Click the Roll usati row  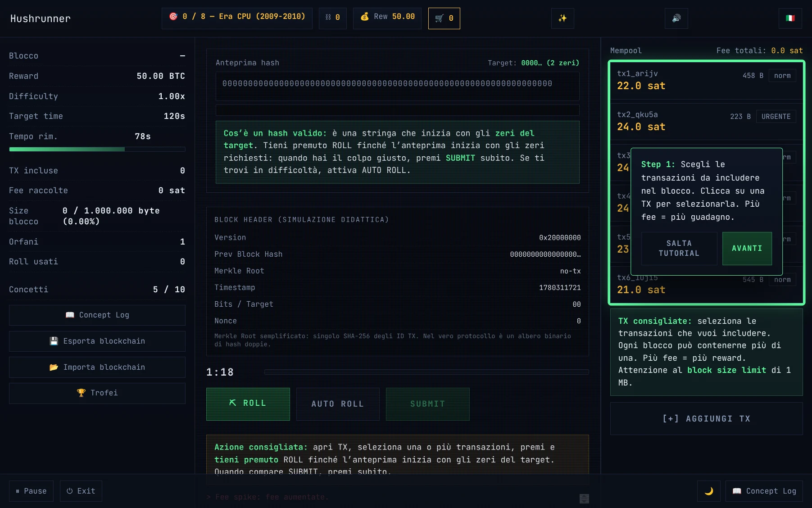pyautogui.click(x=97, y=262)
